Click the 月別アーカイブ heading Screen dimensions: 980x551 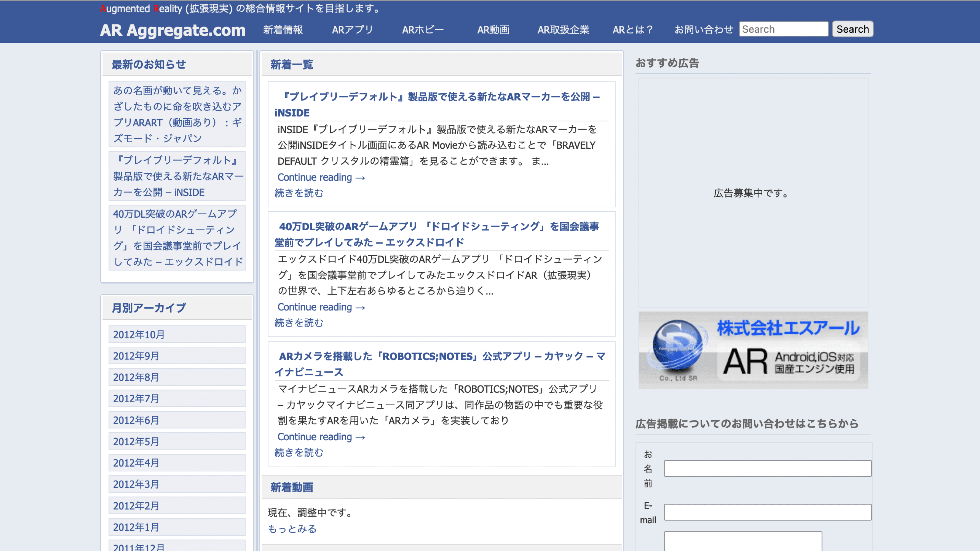pyautogui.click(x=149, y=308)
